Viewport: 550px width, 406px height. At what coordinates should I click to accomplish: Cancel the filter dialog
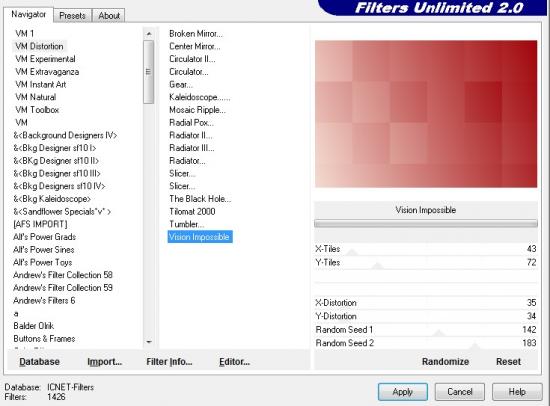point(460,392)
